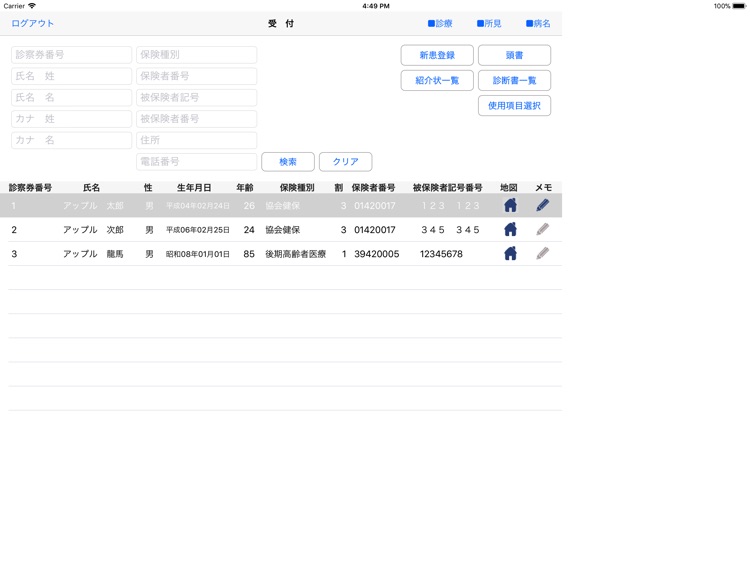
Task: Click age value 85
Action: pyautogui.click(x=249, y=254)
